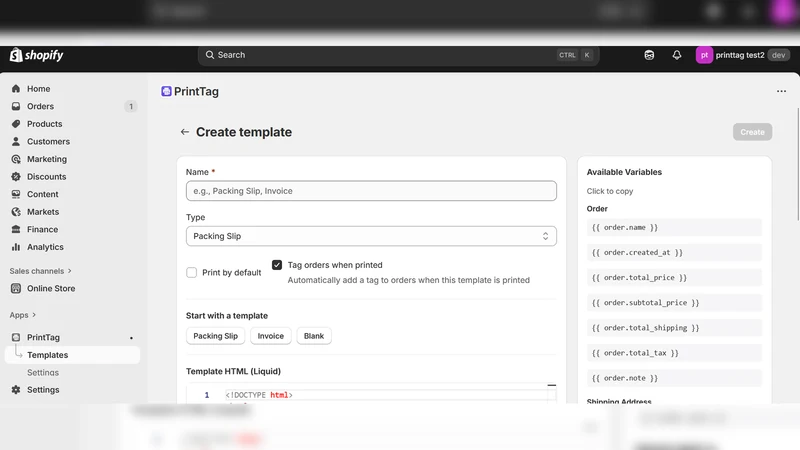
Task: Enable the Print by default checkbox
Action: coord(191,272)
